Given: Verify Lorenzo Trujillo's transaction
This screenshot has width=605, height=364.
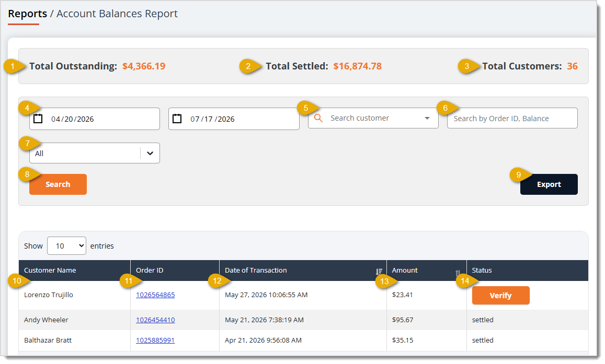Looking at the screenshot, I should (x=500, y=296).
